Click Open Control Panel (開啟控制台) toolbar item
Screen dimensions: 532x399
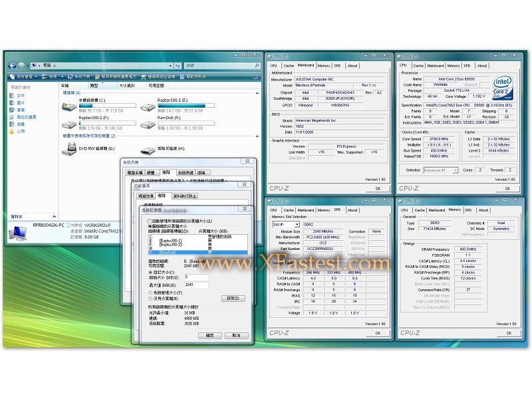click(193, 76)
